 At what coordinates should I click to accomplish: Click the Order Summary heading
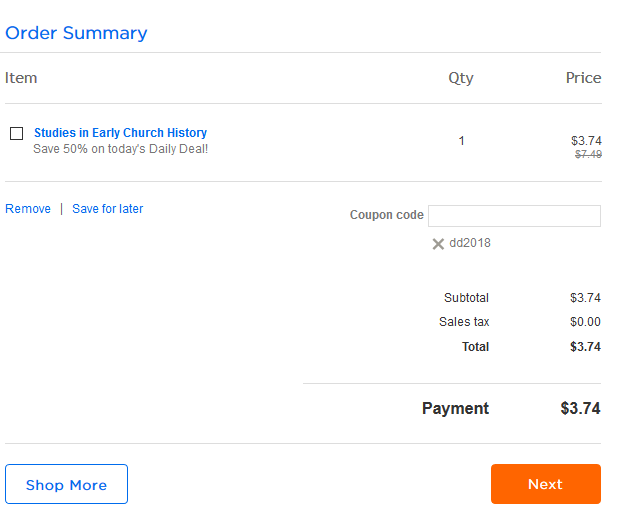click(76, 33)
